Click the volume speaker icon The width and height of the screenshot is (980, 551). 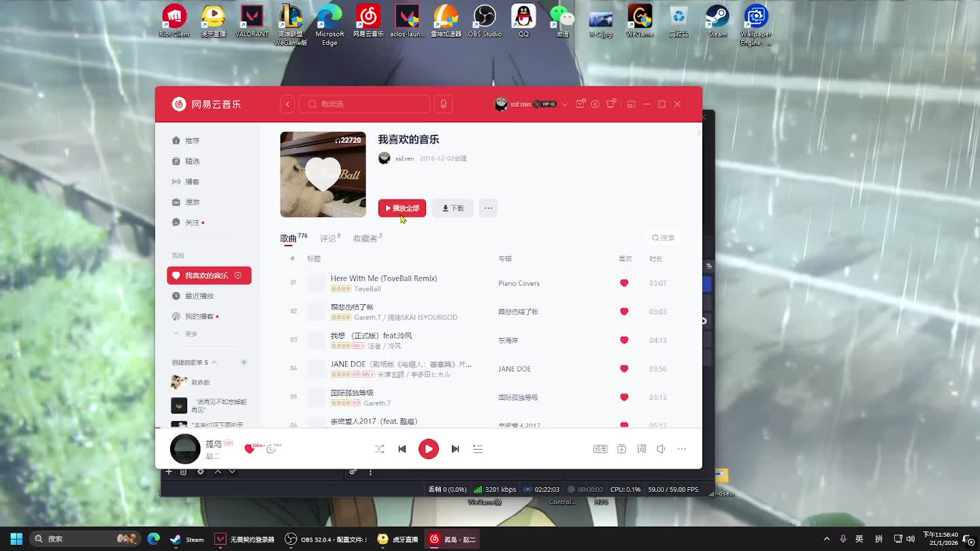point(661,449)
